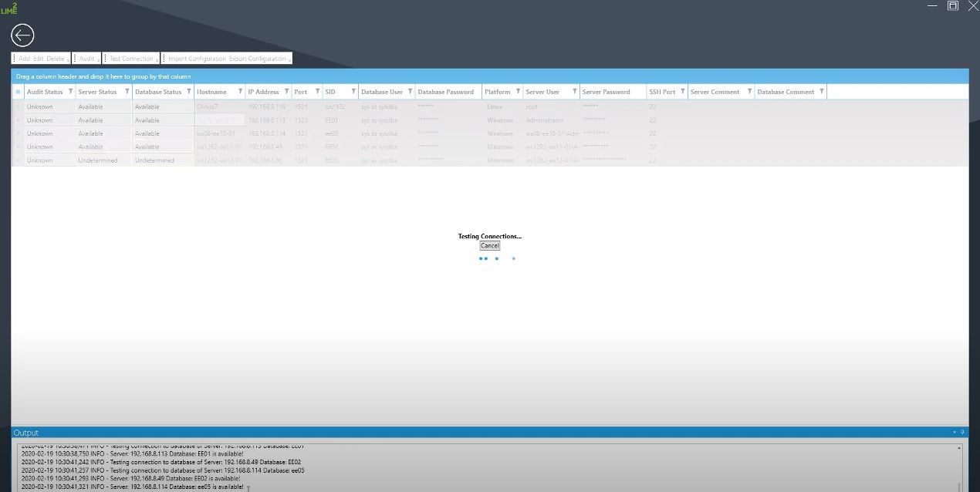Open filter for Server Status column
This screenshot has height=492, width=980.
pyautogui.click(x=127, y=92)
